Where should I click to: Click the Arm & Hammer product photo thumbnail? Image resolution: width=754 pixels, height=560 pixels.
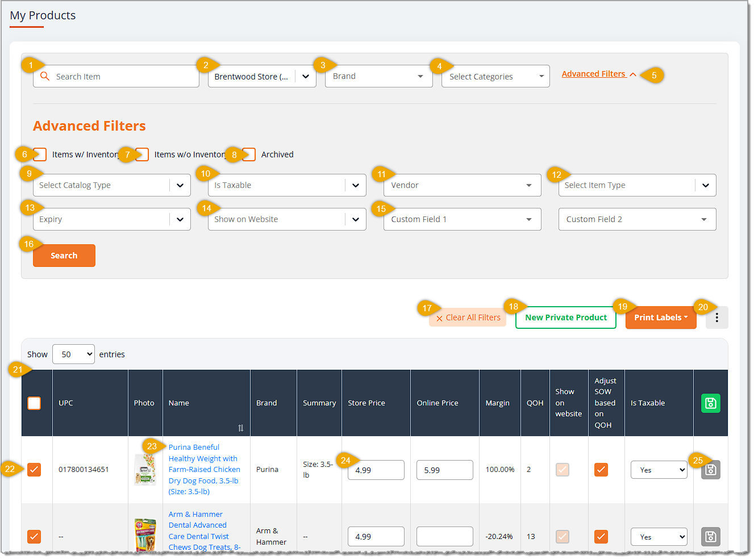pos(145,534)
